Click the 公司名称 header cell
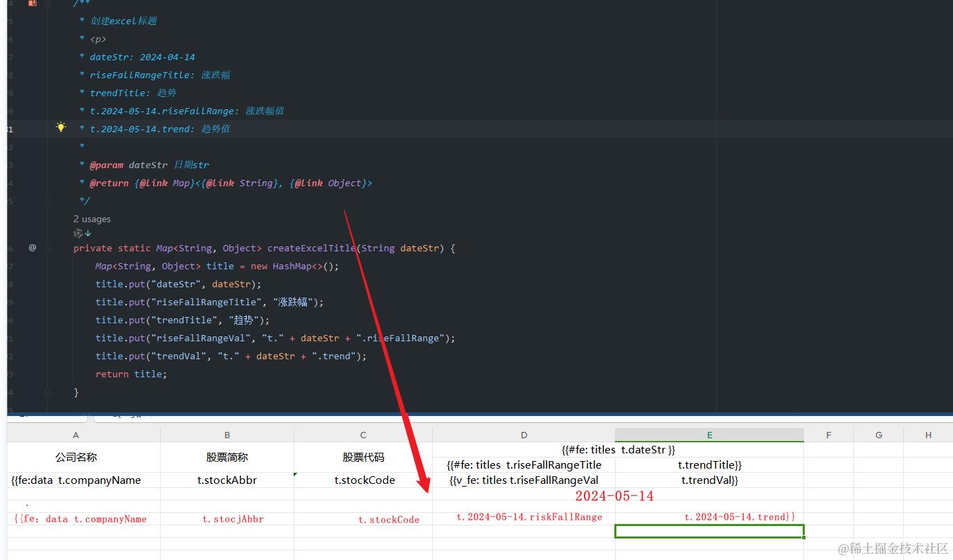Screen dimensions: 953x560 point(76,457)
